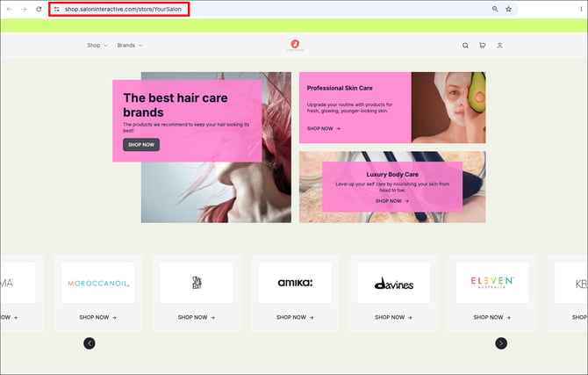Click 'The best hair care brands' heading
This screenshot has height=375, width=588.
[x=176, y=105]
